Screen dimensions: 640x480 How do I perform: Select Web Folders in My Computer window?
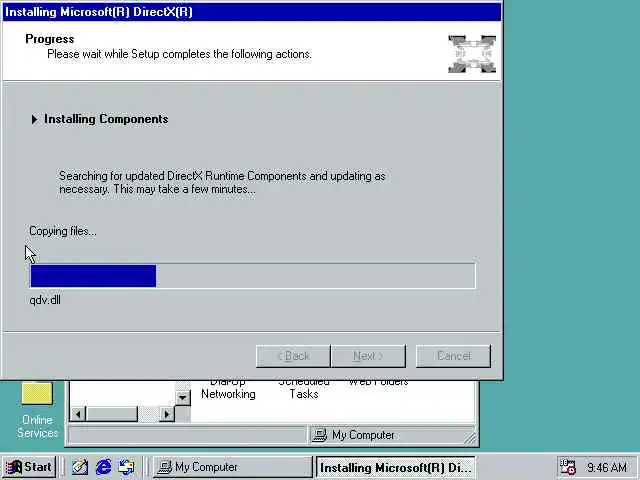coord(378,382)
